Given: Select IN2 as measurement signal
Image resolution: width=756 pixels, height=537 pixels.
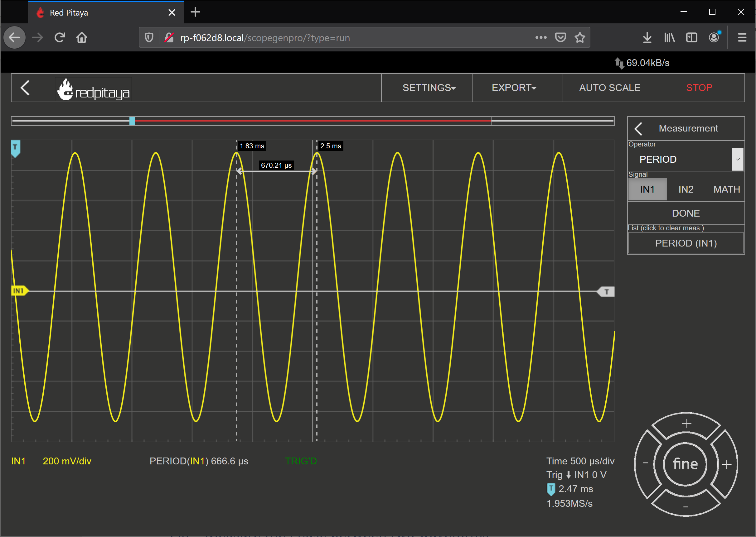Looking at the screenshot, I should pos(686,189).
